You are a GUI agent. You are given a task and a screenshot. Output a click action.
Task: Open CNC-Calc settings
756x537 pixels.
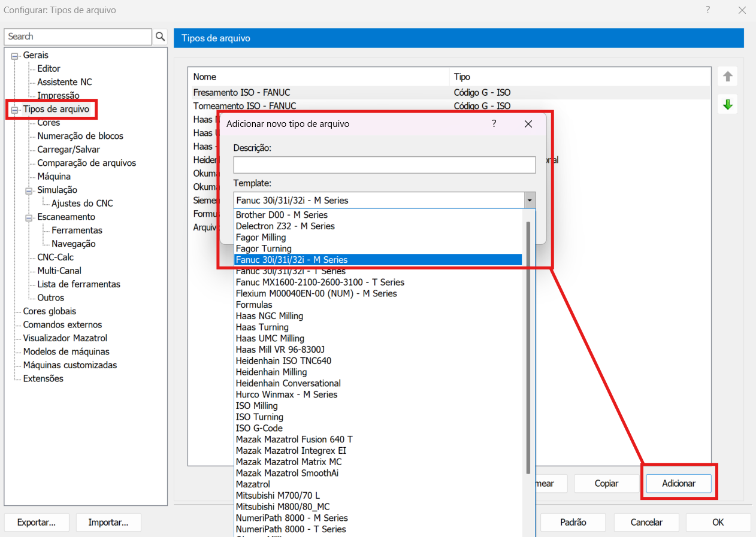click(x=56, y=257)
